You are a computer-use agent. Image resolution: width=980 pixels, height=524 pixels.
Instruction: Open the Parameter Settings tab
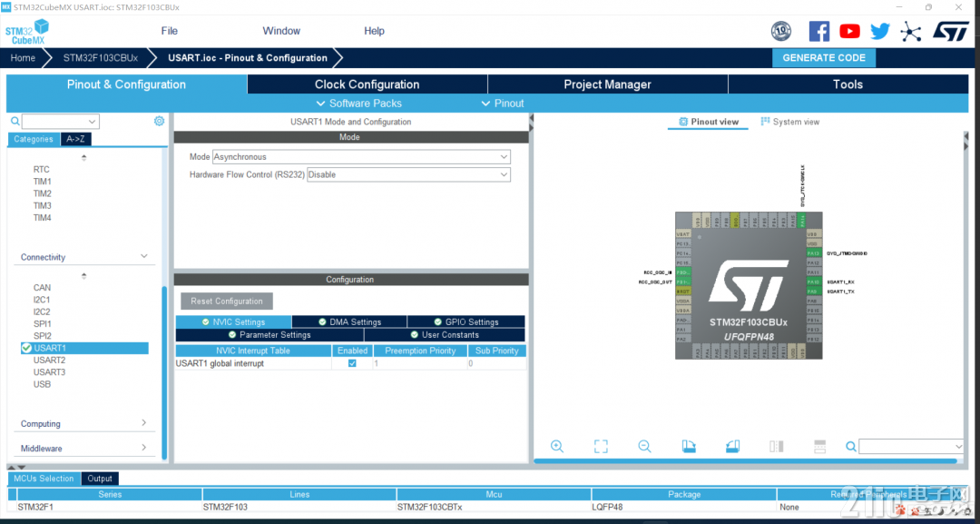(x=269, y=334)
